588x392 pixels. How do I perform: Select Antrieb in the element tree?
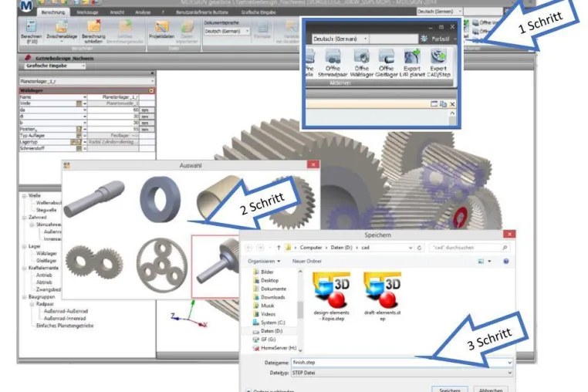tap(44, 275)
